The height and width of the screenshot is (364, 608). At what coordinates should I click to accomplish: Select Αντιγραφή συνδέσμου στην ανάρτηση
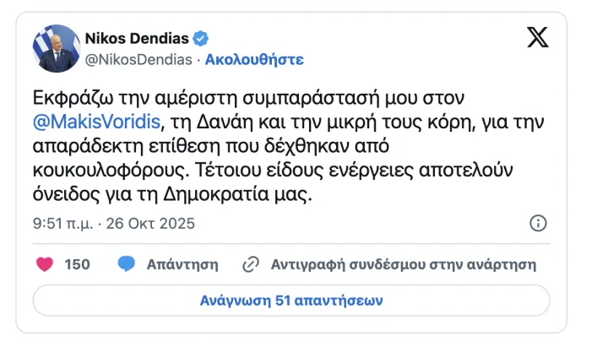(x=404, y=264)
